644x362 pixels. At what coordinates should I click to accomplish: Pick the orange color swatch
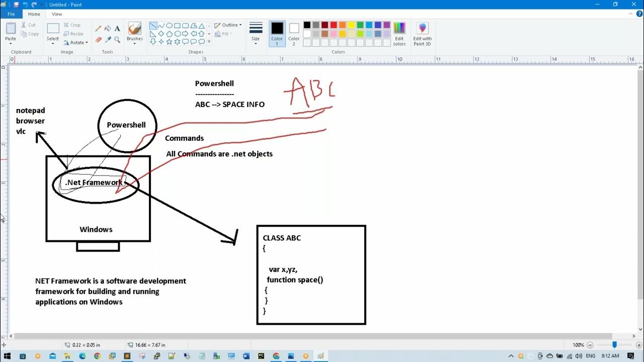point(343,25)
